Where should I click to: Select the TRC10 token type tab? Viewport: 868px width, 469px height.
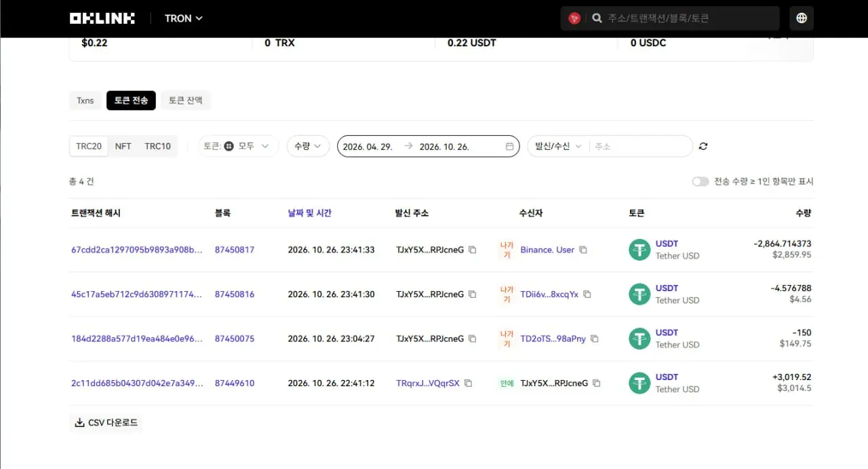coord(158,146)
